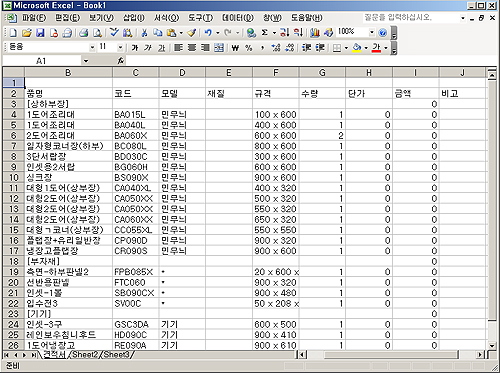This screenshot has width=500, height=373.
Task: Click in the help question box
Action: [x=411, y=17]
